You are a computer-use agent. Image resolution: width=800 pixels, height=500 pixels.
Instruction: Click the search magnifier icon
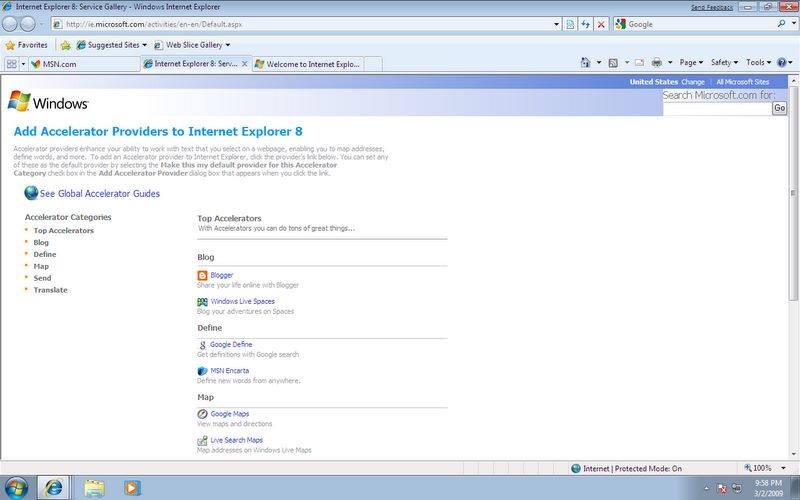click(x=781, y=23)
